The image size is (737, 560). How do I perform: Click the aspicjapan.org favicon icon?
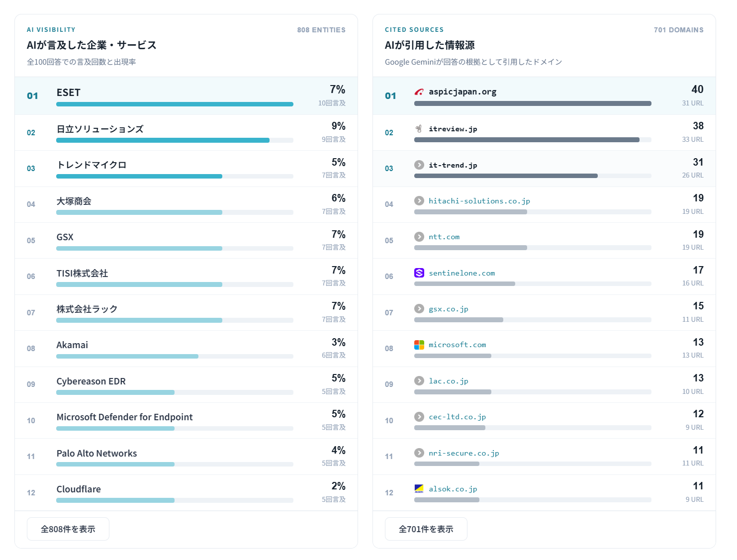[419, 92]
